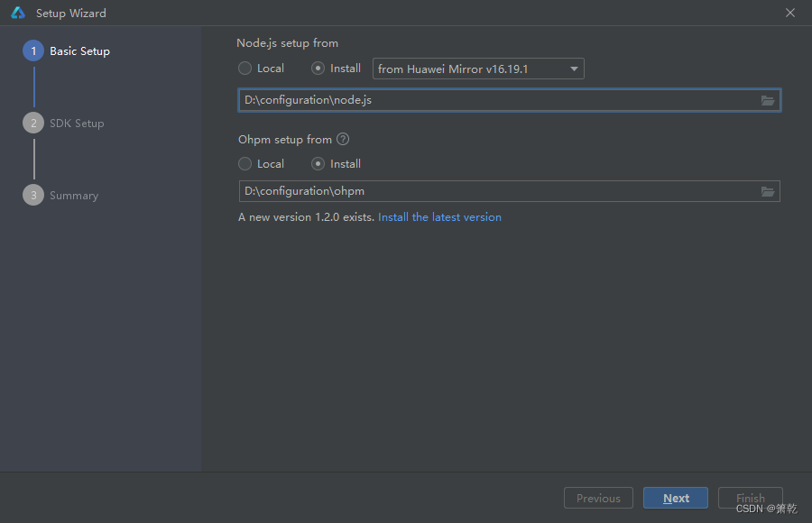Image resolution: width=812 pixels, height=523 pixels.
Task: Go to the Basic Setup step
Action: 79,51
